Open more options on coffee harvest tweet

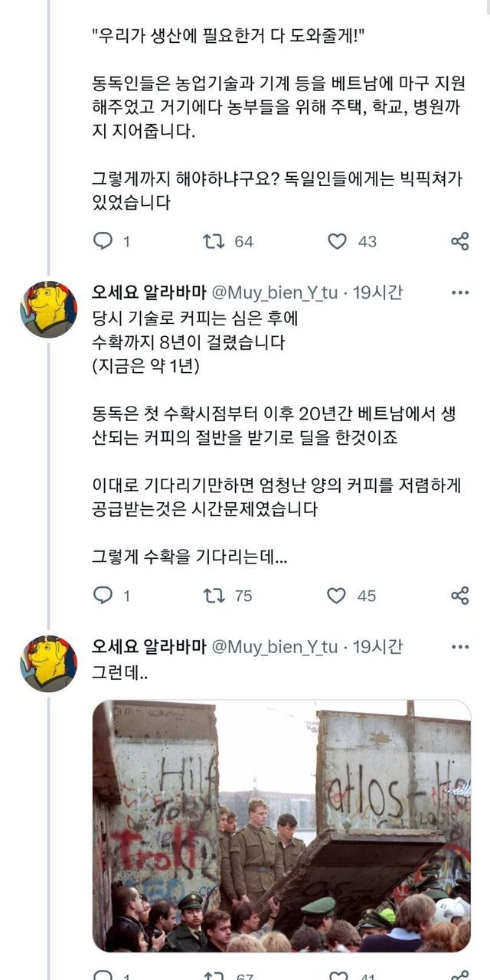coord(460,293)
